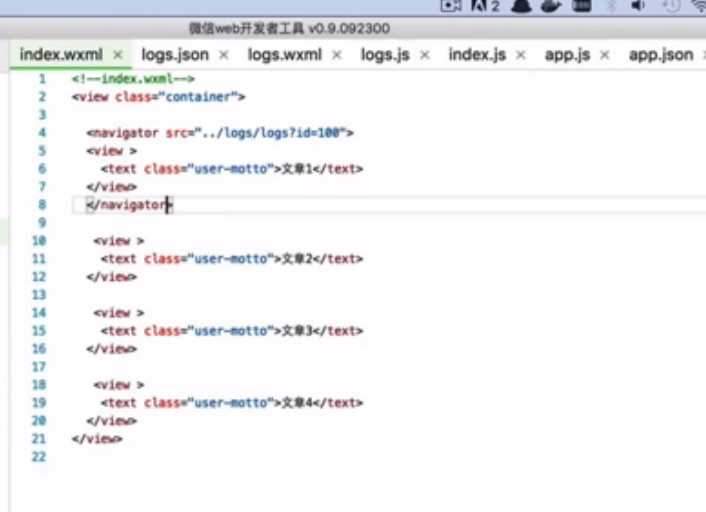Click the closing view tag on line 16
Viewport: 706px width, 512px height.
pos(112,349)
